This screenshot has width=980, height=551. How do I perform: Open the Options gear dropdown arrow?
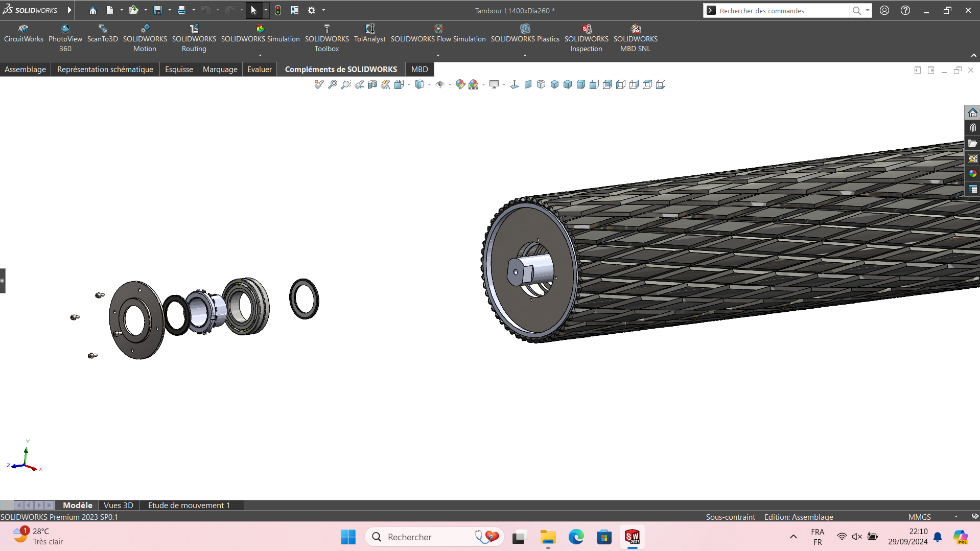[x=323, y=10]
